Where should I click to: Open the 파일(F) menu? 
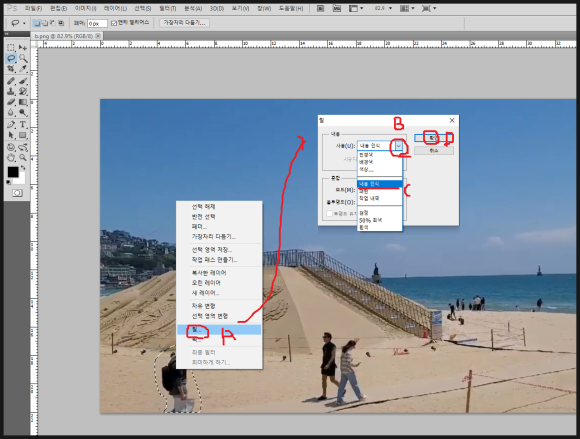pos(33,8)
